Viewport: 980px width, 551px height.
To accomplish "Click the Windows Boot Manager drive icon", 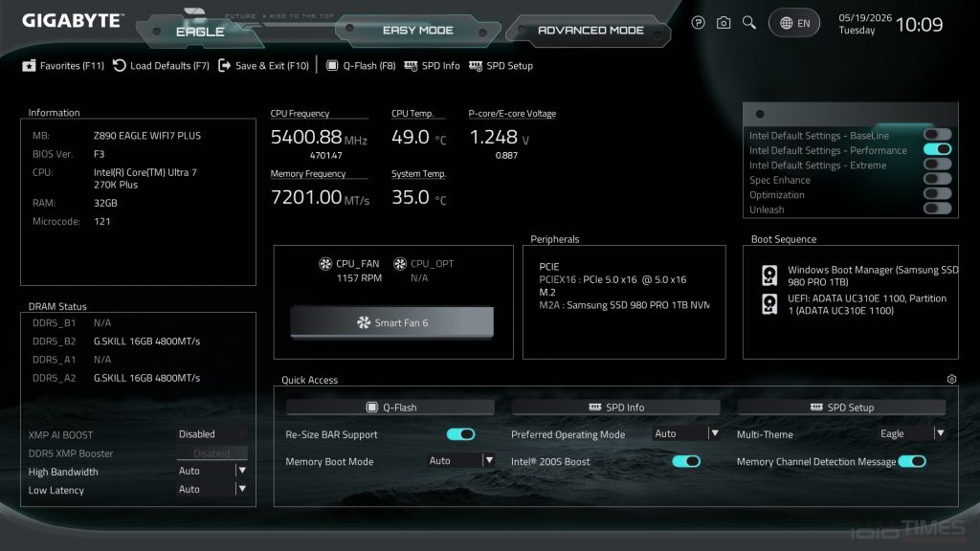I will click(x=769, y=275).
